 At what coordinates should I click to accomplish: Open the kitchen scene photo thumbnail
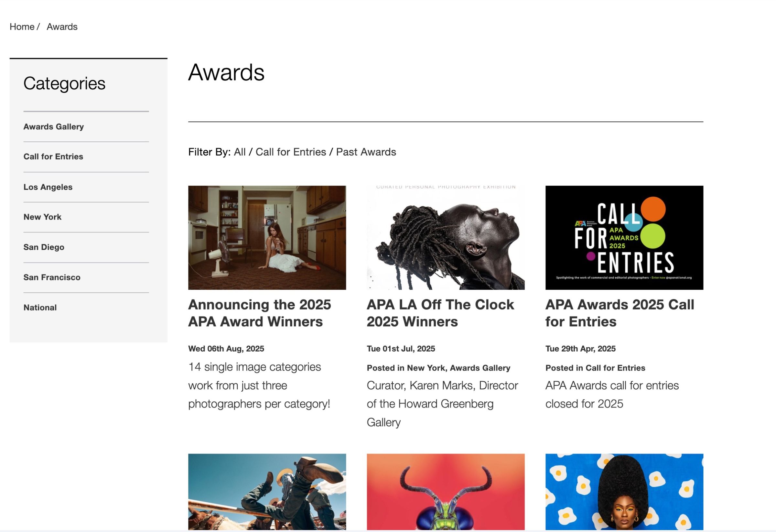coord(267,237)
